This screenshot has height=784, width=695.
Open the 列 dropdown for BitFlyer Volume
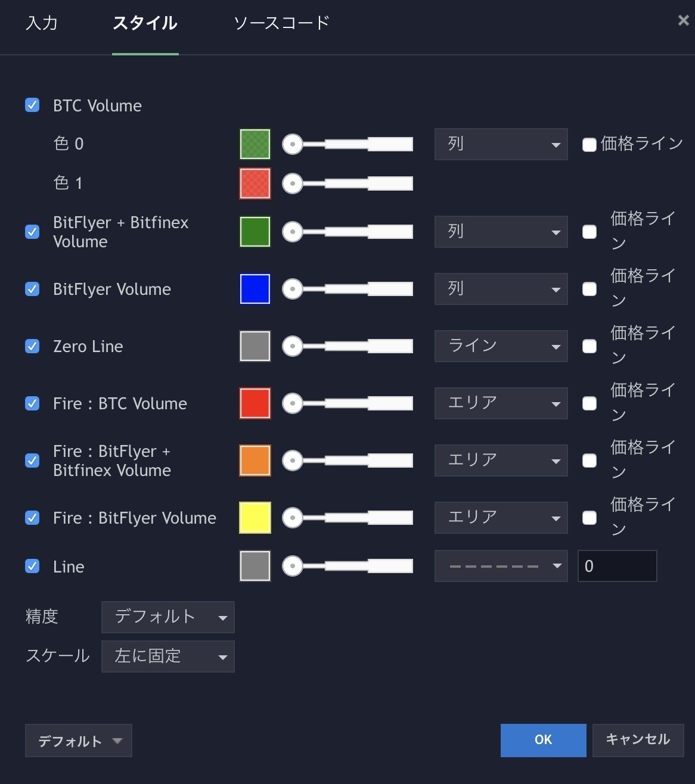coord(501,288)
